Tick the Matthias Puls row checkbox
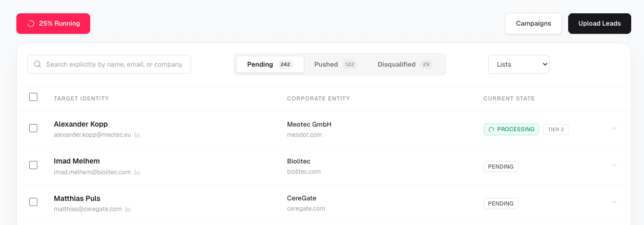The height and width of the screenshot is (225, 644). click(x=33, y=202)
